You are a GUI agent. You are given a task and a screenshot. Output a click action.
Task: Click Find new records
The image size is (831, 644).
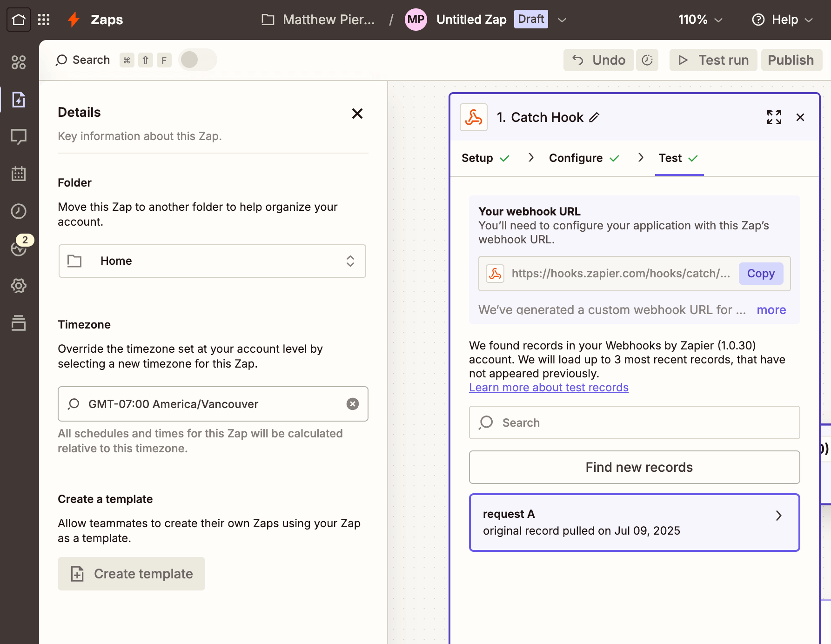point(634,467)
